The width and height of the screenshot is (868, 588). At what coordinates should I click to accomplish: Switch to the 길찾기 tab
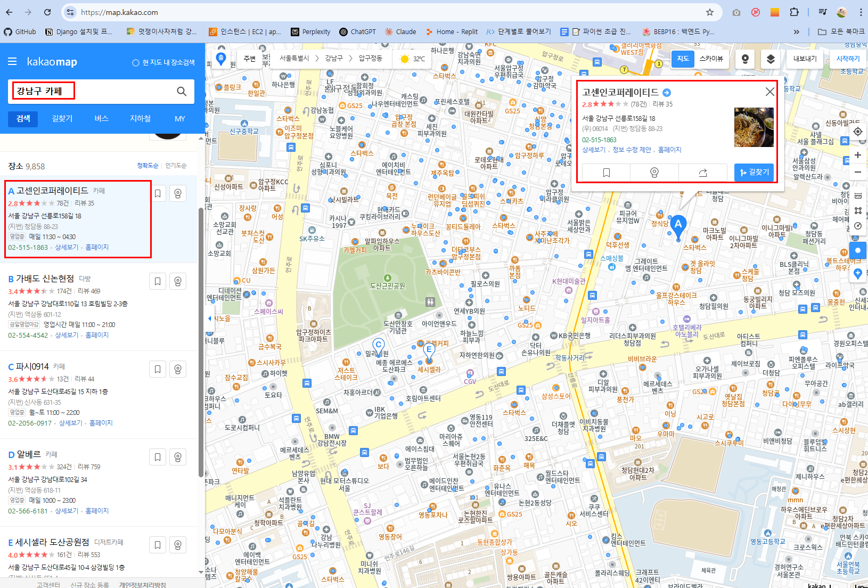[62, 119]
